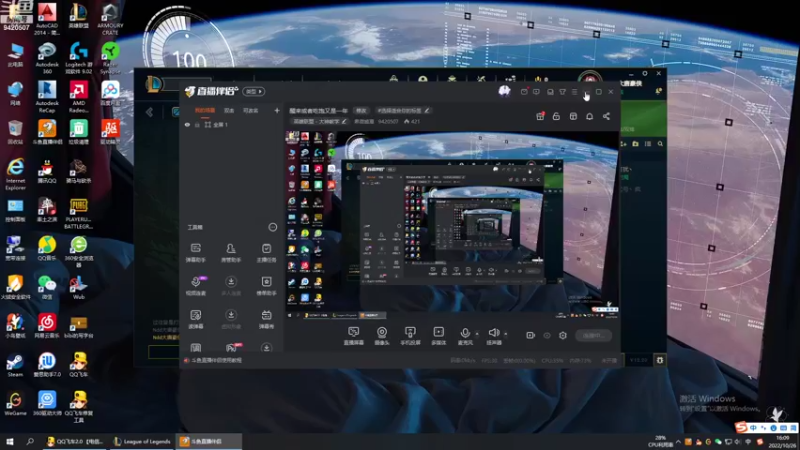The width and height of the screenshot is (800, 450).
Task: Toggle visibility eye of 全屏 1 source
Action: point(187,124)
